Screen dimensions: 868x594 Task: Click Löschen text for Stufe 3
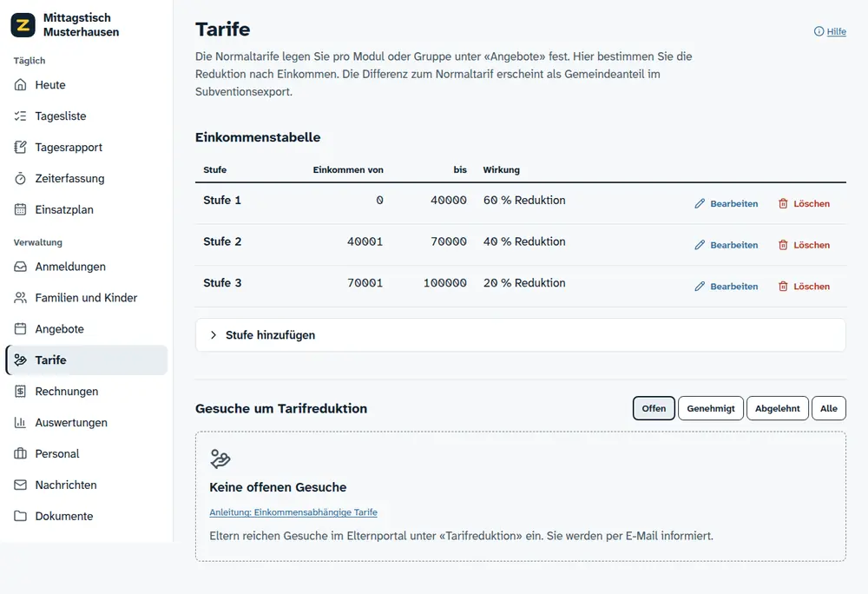[812, 287]
